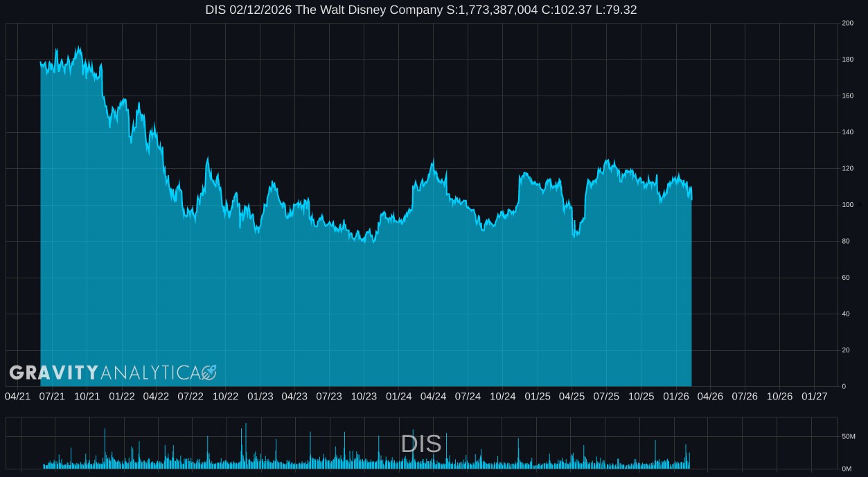Click the 01/23 x-axis date label
The width and height of the screenshot is (868, 477).
click(x=260, y=397)
